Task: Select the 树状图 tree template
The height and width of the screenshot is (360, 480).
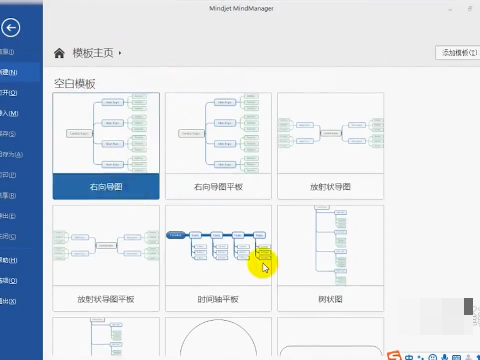Action: point(330,258)
